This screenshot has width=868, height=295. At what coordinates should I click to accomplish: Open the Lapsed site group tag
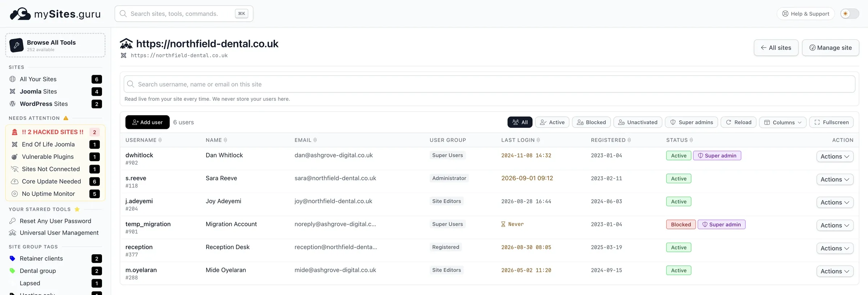[55, 283]
